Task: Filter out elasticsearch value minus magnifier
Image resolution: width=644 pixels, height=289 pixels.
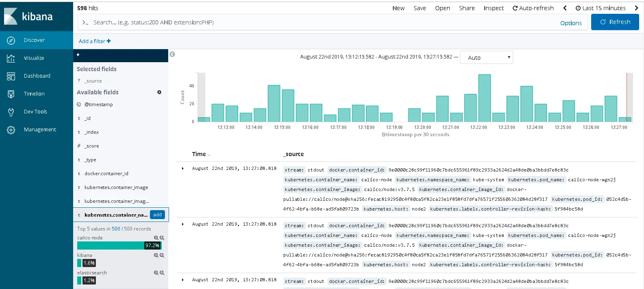Action: click(162, 273)
